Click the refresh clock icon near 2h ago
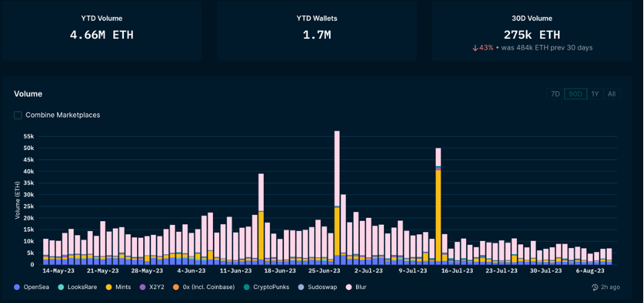 tap(595, 288)
